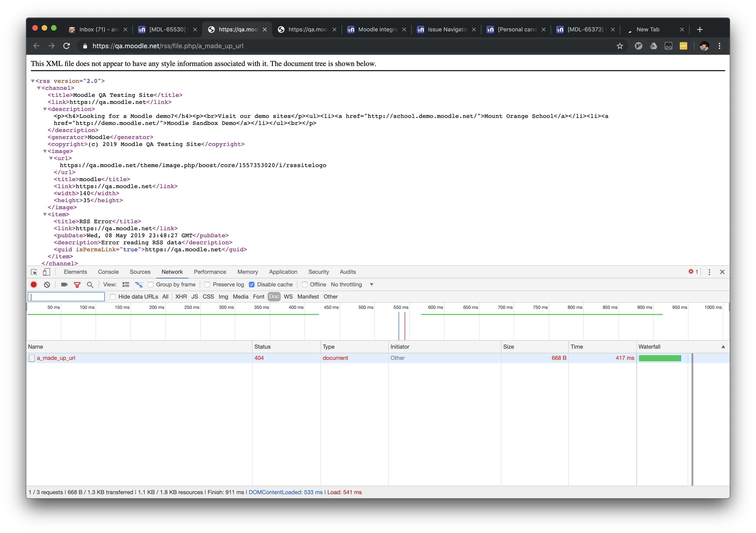Close the DevTools panel
The height and width of the screenshot is (533, 756).
pos(722,272)
